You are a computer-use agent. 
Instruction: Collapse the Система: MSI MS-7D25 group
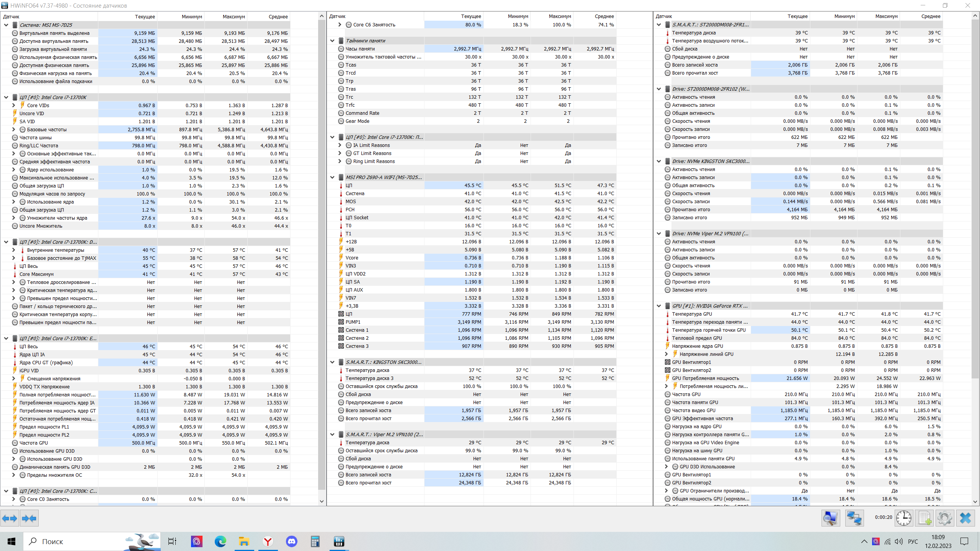tap(6, 25)
